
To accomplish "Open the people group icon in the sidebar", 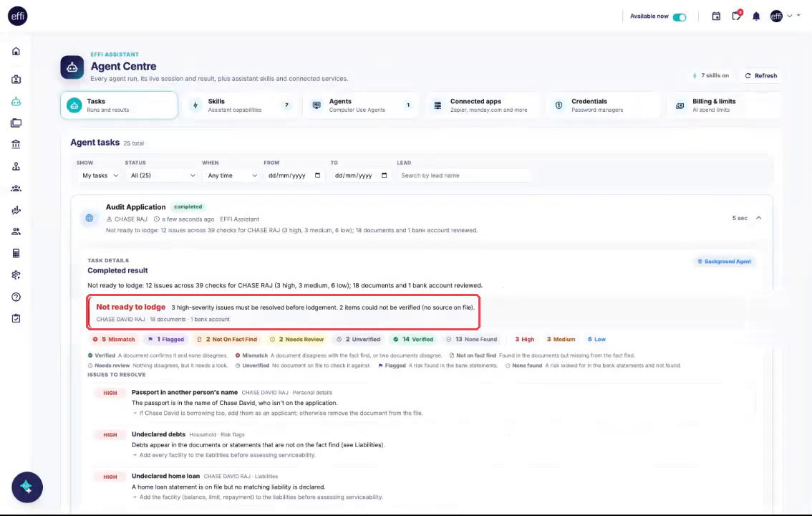I will tap(16, 188).
